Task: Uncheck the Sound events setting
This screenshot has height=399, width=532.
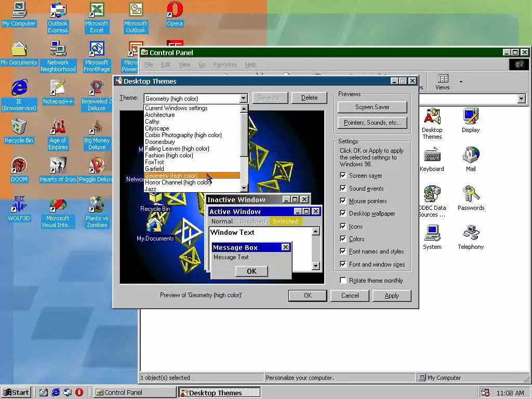Action: pyautogui.click(x=343, y=188)
